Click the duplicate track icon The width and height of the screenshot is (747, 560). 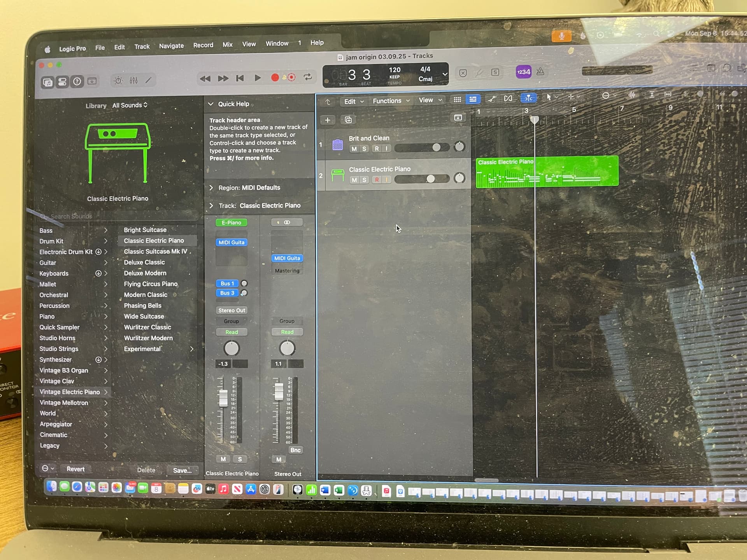[x=348, y=120]
